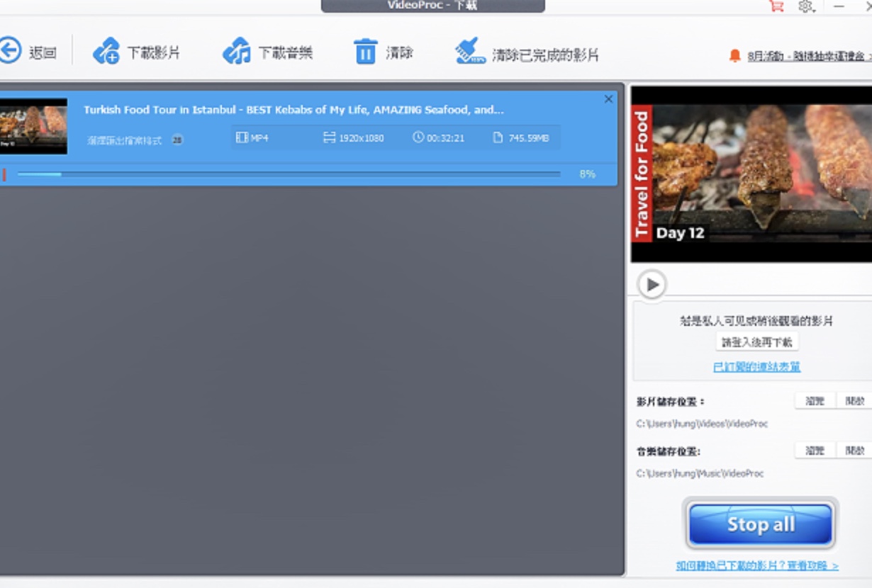This screenshot has height=588, width=872.
Task: Select the Turkish Food Tour title text
Action: (294, 110)
